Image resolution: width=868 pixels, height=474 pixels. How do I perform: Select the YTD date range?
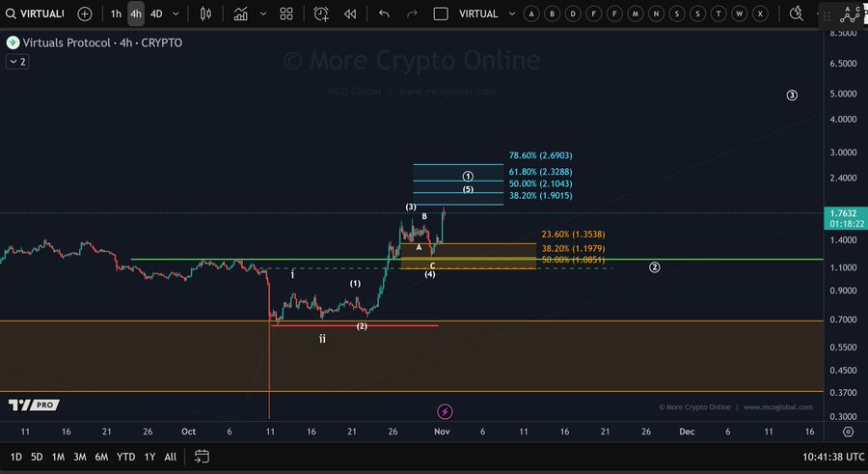pos(125,457)
